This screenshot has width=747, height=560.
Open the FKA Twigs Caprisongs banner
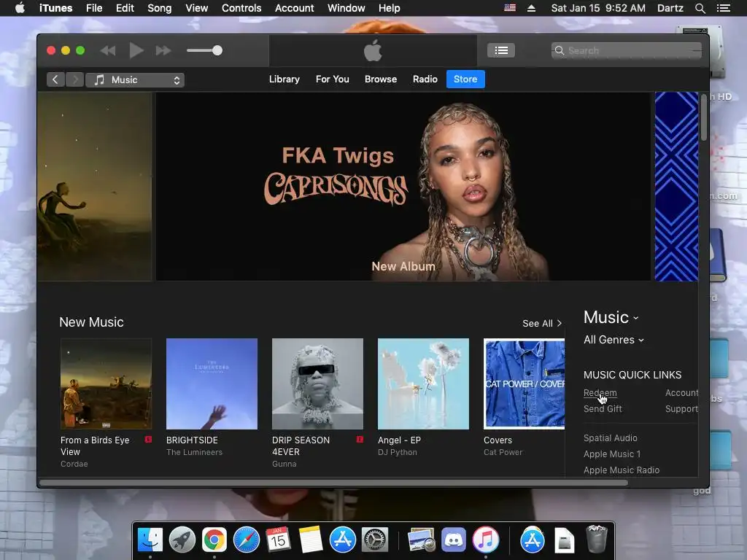click(403, 186)
